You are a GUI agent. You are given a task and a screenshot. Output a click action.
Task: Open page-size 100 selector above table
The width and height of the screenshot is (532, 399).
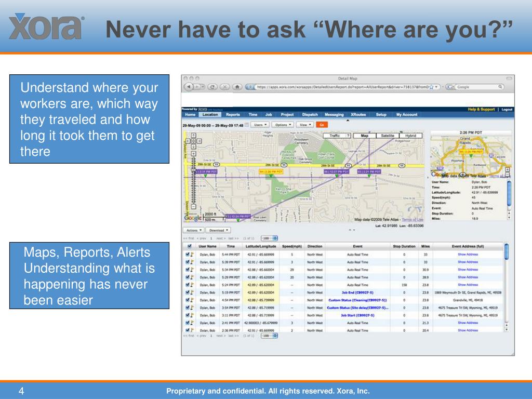point(270,238)
